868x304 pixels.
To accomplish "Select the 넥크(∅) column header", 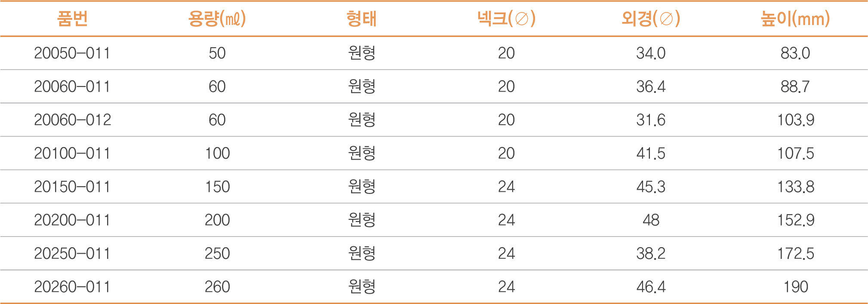I will pos(506,19).
